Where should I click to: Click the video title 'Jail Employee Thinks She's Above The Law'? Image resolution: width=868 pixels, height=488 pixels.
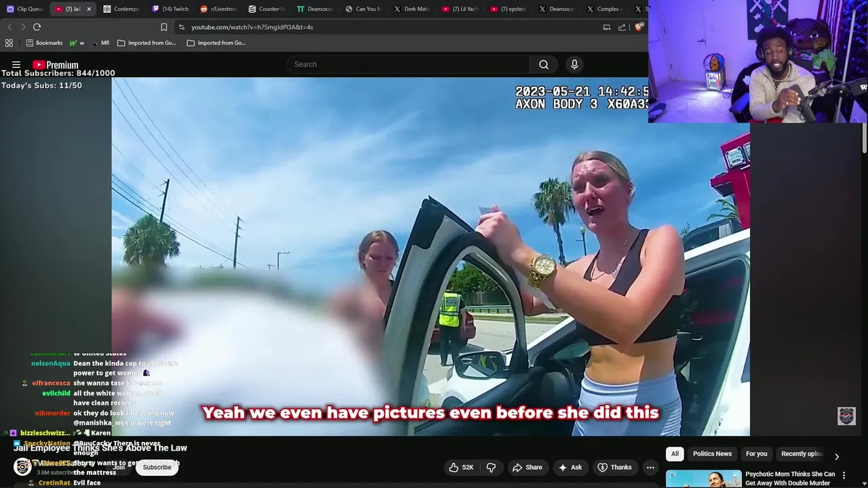100,448
